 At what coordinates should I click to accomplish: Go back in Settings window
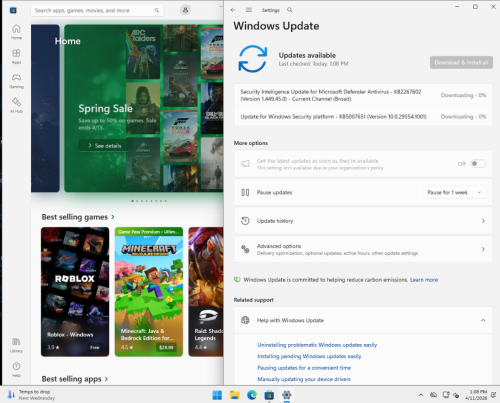click(233, 10)
